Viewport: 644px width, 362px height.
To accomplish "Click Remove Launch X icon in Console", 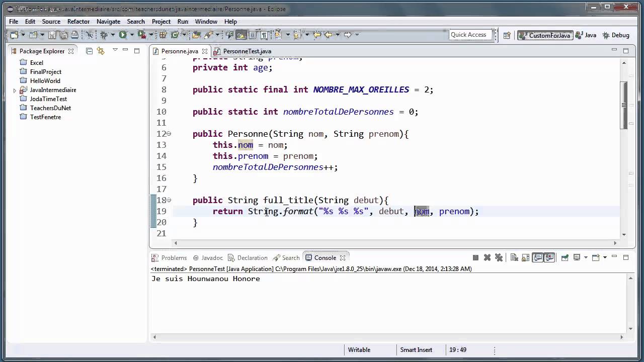I will click(488, 257).
